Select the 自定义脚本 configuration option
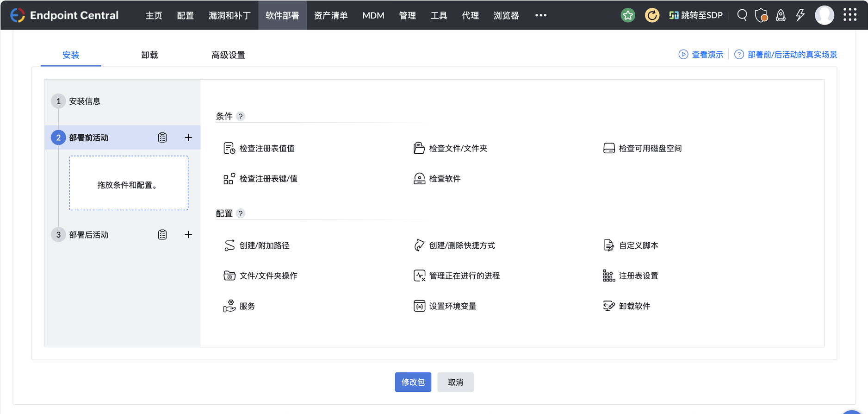The height and width of the screenshot is (414, 868). [x=638, y=245]
